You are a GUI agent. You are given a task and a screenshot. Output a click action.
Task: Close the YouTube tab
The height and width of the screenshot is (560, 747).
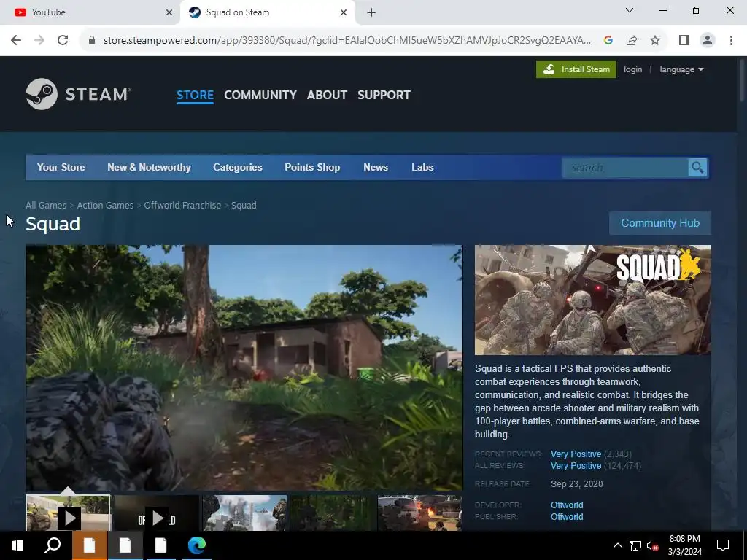click(169, 12)
